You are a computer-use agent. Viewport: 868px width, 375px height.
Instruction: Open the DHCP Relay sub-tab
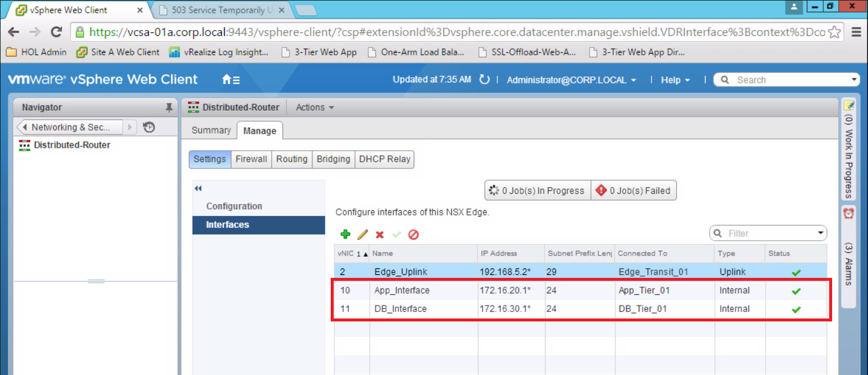click(x=385, y=159)
